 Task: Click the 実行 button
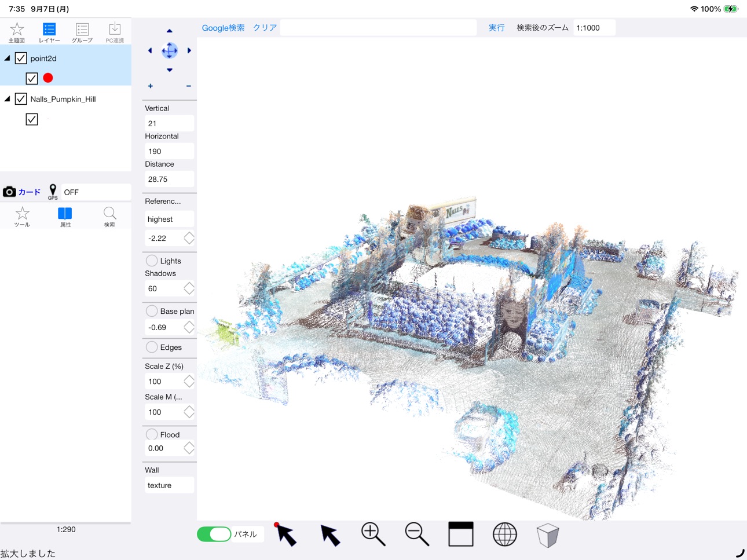496,28
